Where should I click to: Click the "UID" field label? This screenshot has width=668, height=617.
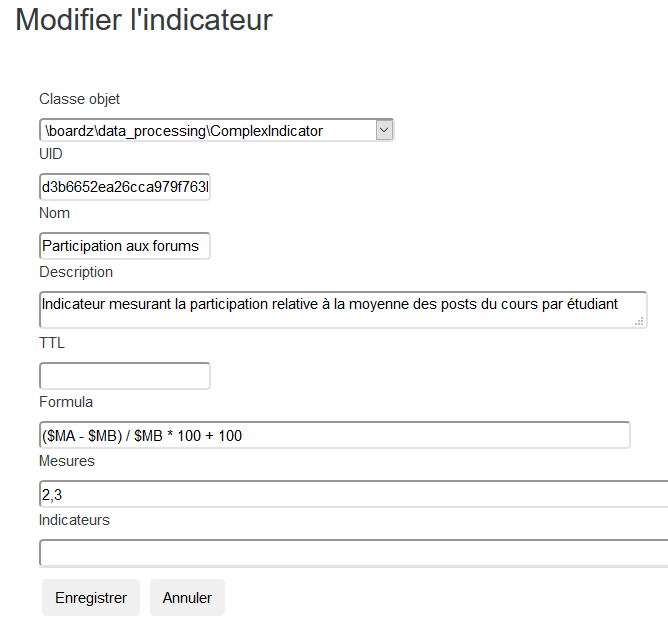51,154
